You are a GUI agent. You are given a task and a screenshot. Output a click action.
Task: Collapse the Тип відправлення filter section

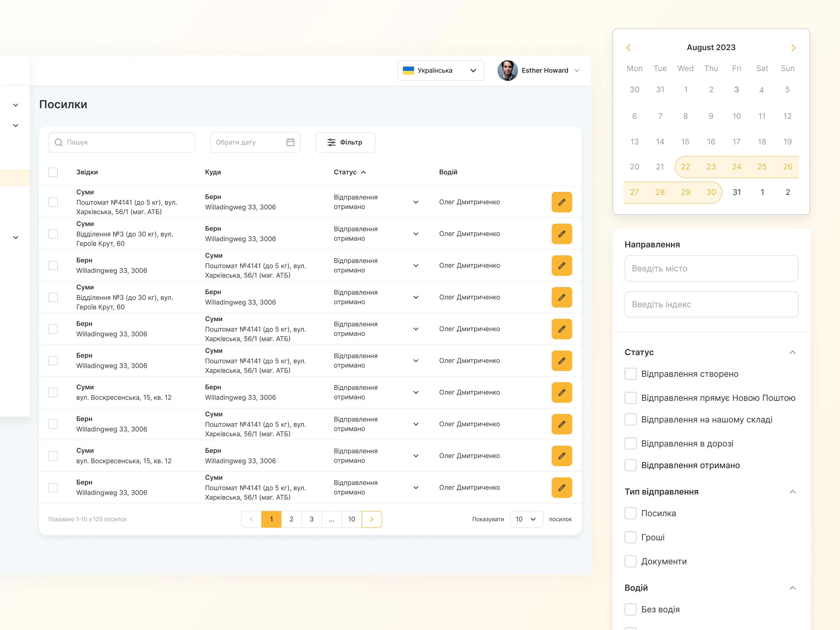792,492
